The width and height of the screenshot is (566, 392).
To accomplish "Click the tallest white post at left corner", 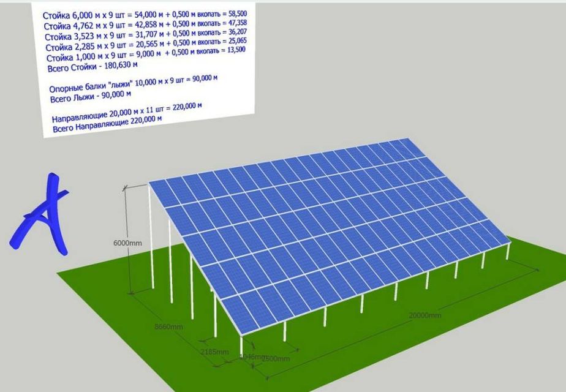I will (x=151, y=239).
